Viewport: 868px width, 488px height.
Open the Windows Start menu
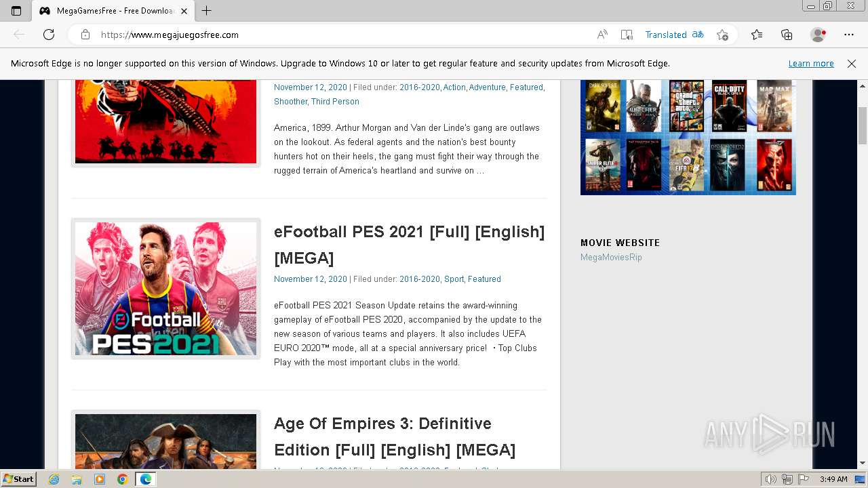[18, 479]
